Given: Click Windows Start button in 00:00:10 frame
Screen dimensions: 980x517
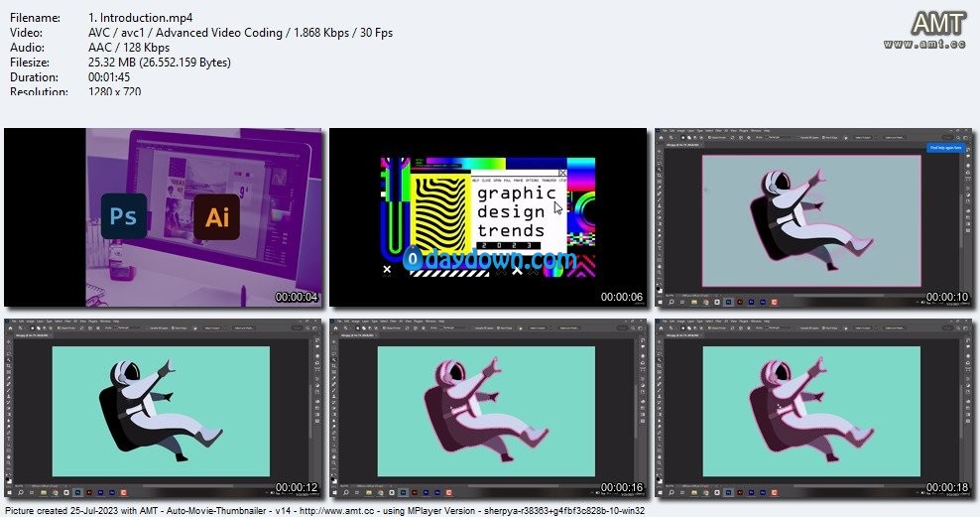Looking at the screenshot, I should 661,302.
